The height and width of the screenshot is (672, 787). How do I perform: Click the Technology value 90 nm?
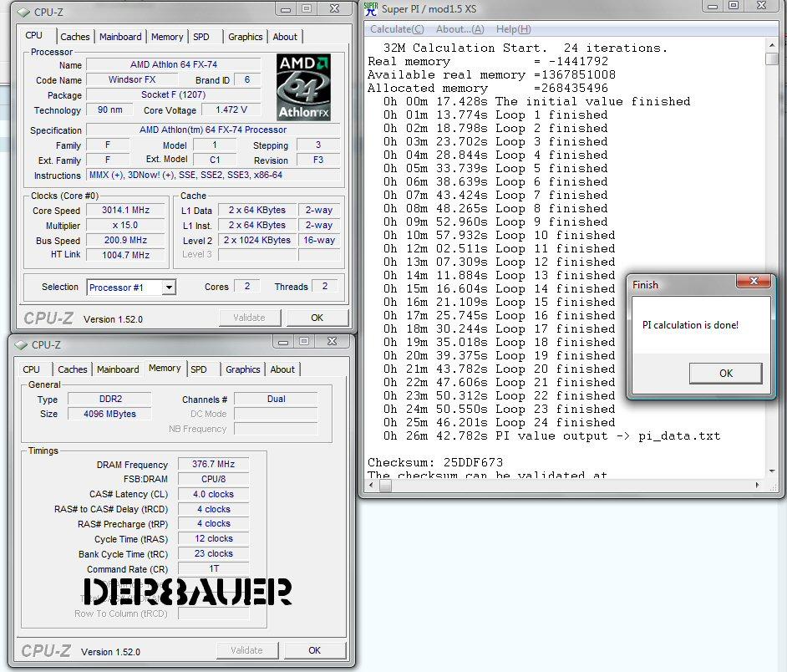109,109
